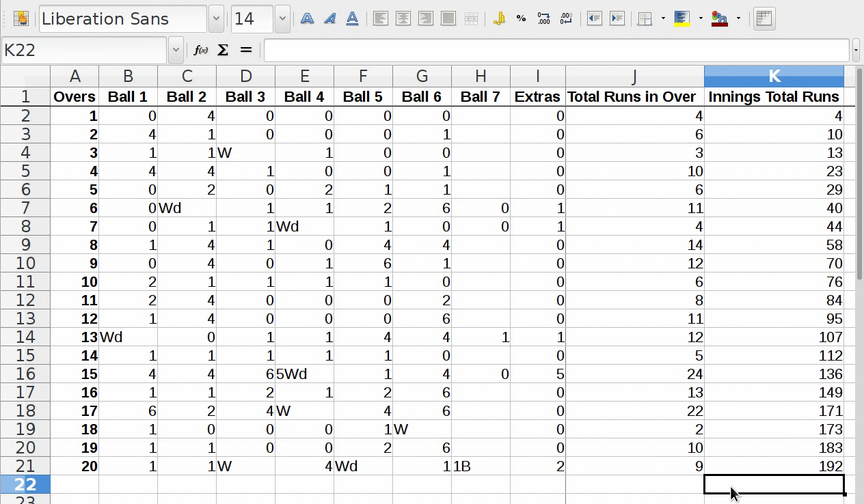Format cell as currency
This screenshot has width=864, height=504.
tap(499, 19)
